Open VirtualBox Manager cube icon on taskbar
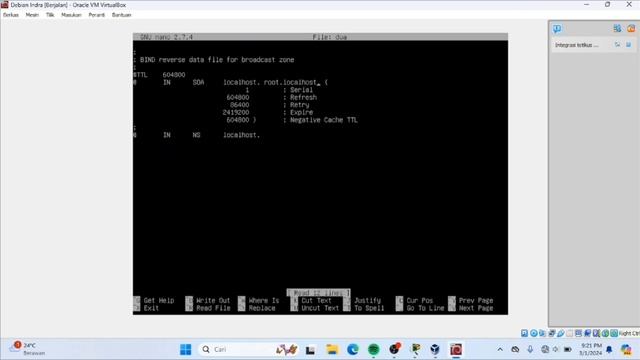640x360 pixels. 435,349
